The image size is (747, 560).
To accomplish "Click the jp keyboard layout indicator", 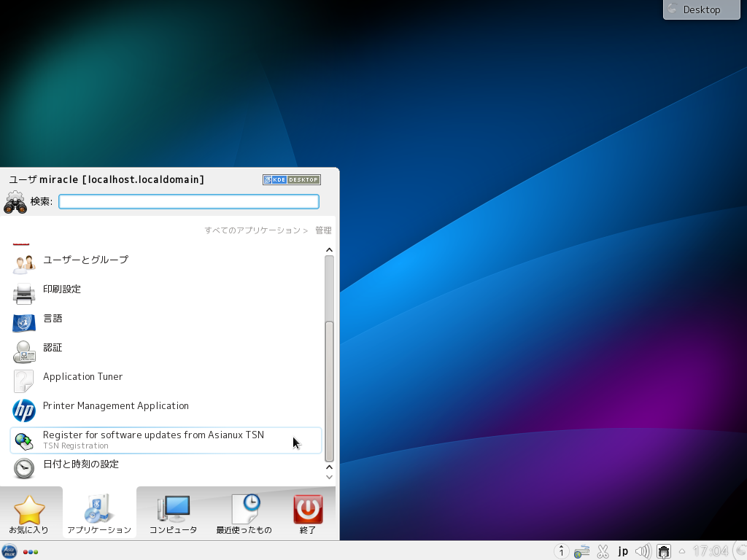I will point(623,551).
